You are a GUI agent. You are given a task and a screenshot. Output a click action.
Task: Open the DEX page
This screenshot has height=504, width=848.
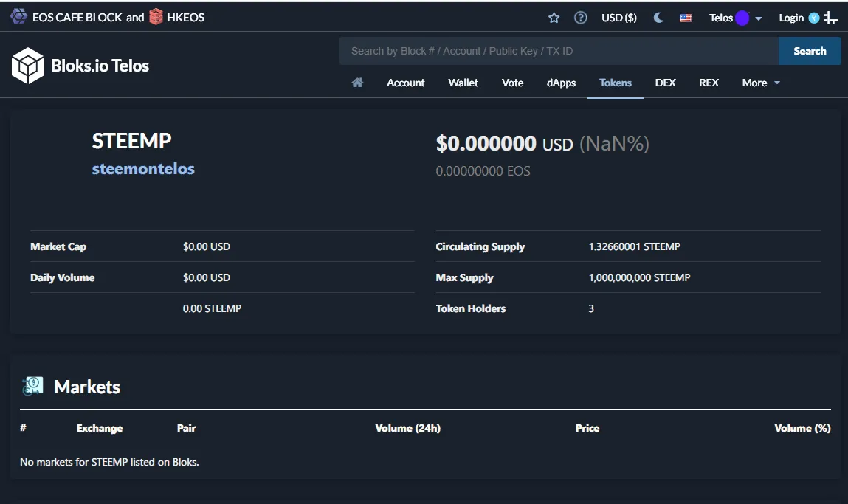tap(665, 83)
